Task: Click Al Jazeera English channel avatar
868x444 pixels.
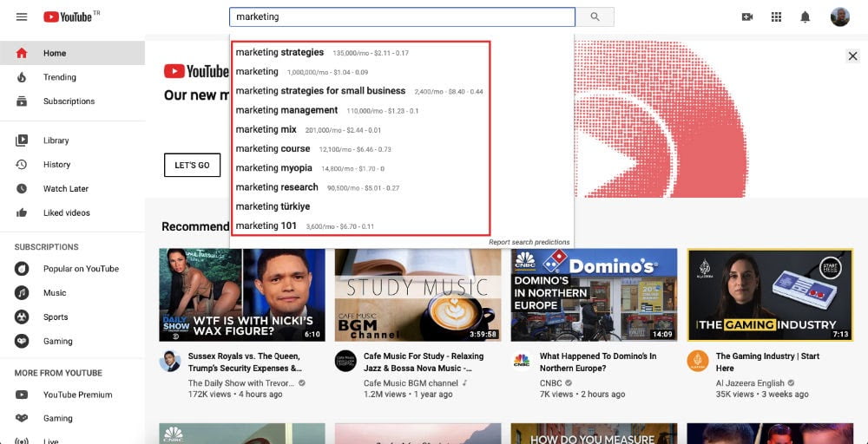Action: [698, 361]
